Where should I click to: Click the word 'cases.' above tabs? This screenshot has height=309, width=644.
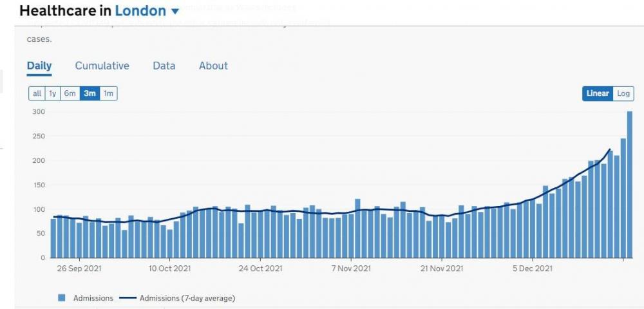point(39,40)
